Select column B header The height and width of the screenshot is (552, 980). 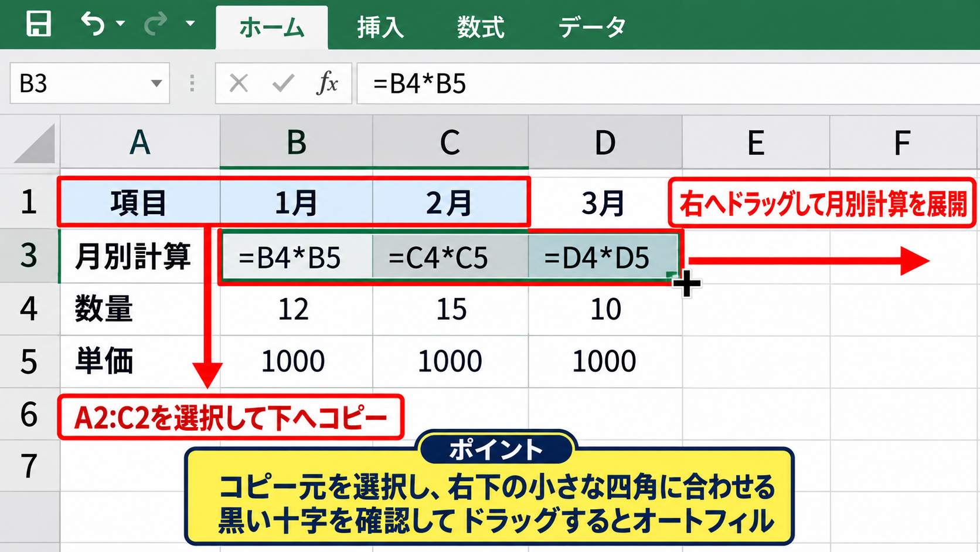[297, 143]
